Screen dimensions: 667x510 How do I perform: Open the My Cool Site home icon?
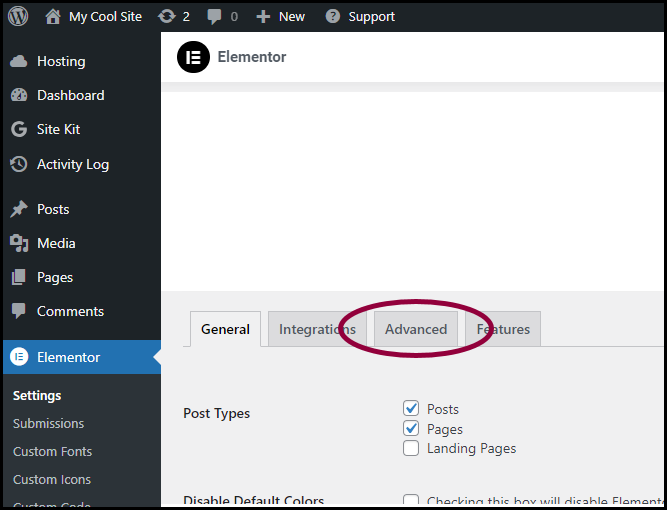coord(53,17)
